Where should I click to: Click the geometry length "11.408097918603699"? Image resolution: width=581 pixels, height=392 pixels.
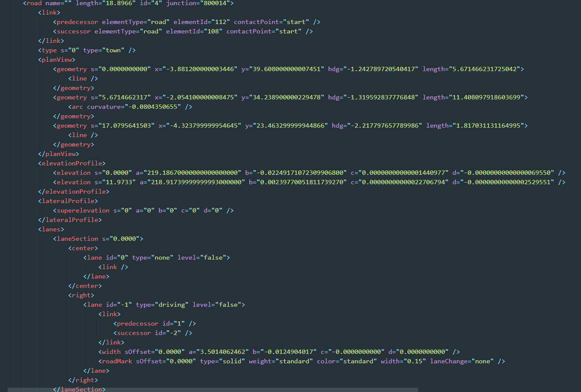pos(487,97)
